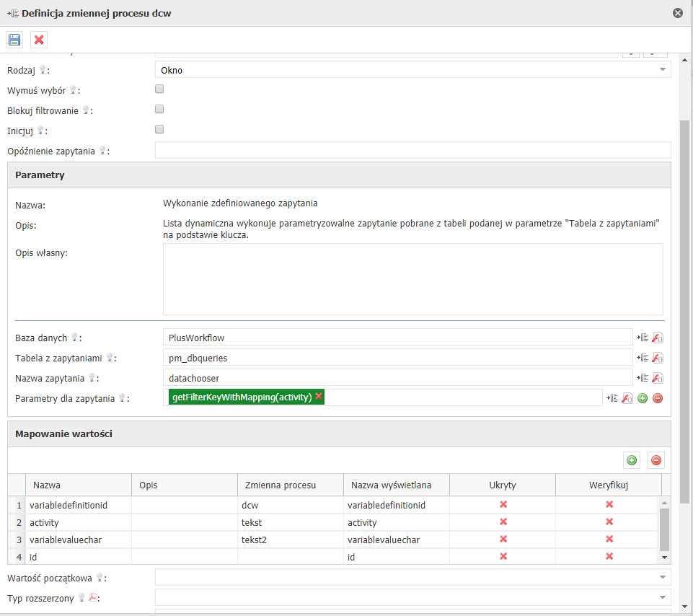693x616 pixels.
Task: Remove a query parameter entry
Action: 658,398
